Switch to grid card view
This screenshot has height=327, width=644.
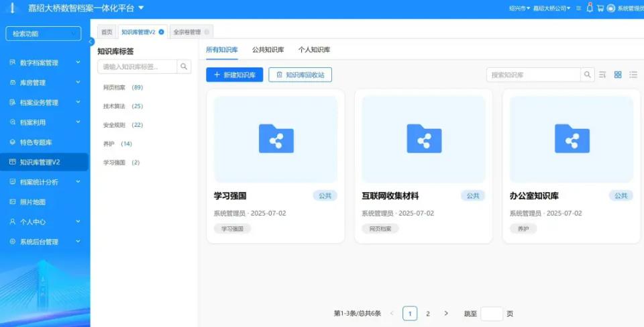[x=618, y=75]
